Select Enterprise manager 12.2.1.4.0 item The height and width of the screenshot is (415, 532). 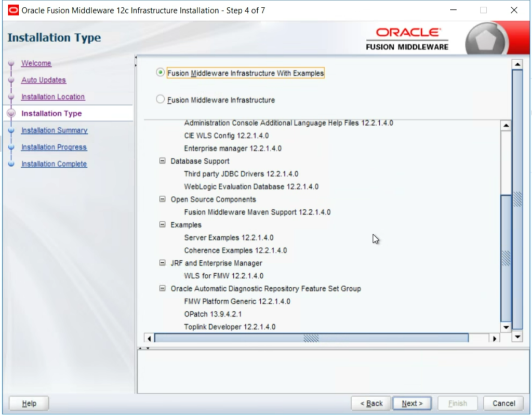click(233, 148)
